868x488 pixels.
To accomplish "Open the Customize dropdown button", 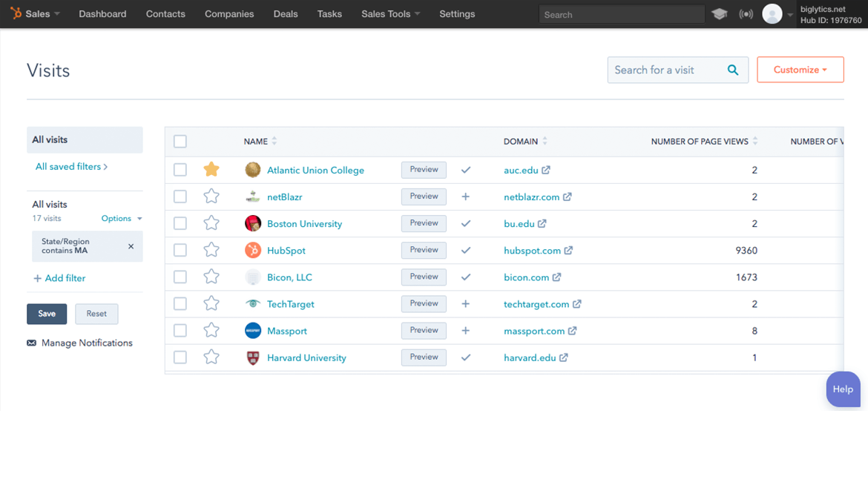I will pos(800,70).
